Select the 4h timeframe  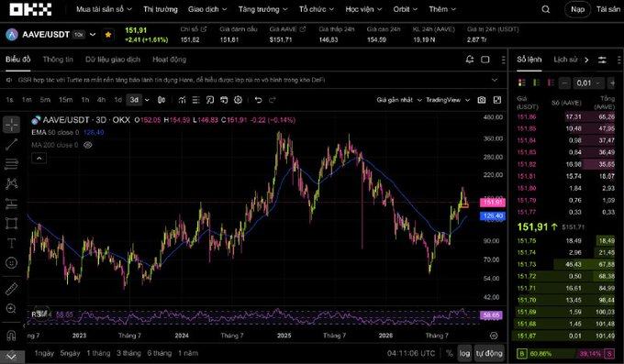(x=102, y=100)
